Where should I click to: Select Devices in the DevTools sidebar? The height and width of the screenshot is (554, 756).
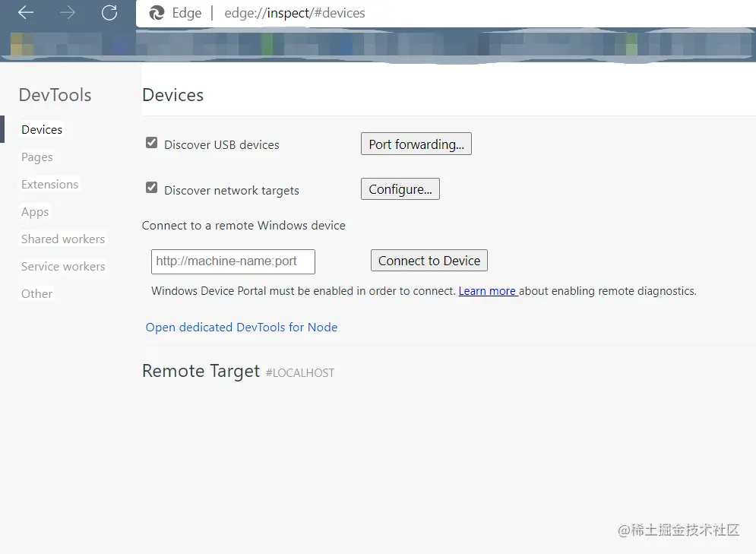pyautogui.click(x=42, y=130)
